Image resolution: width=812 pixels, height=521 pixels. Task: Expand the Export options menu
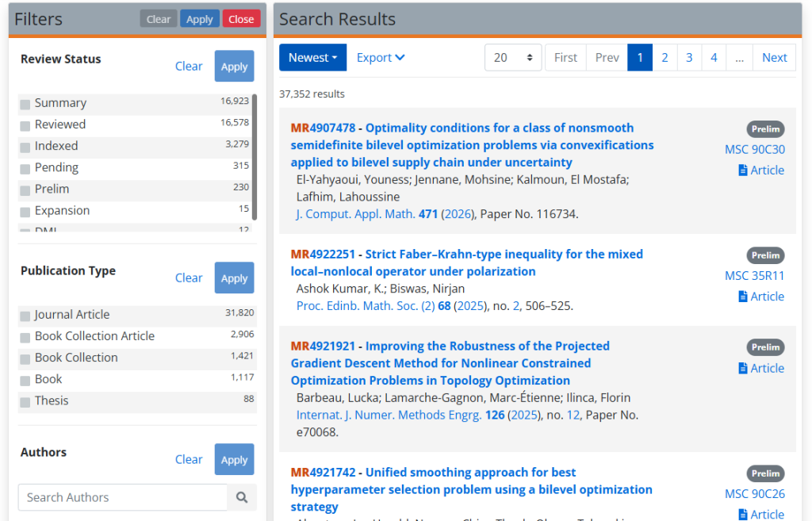pos(381,58)
